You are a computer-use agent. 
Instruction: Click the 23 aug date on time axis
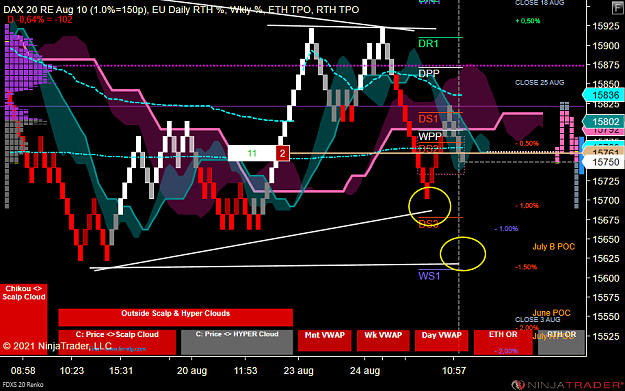pyautogui.click(x=299, y=371)
